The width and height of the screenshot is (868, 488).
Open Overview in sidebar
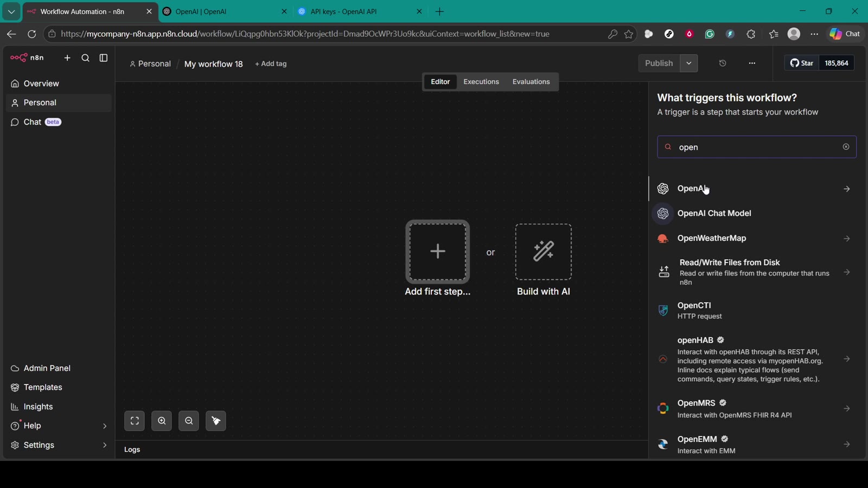click(x=59, y=84)
